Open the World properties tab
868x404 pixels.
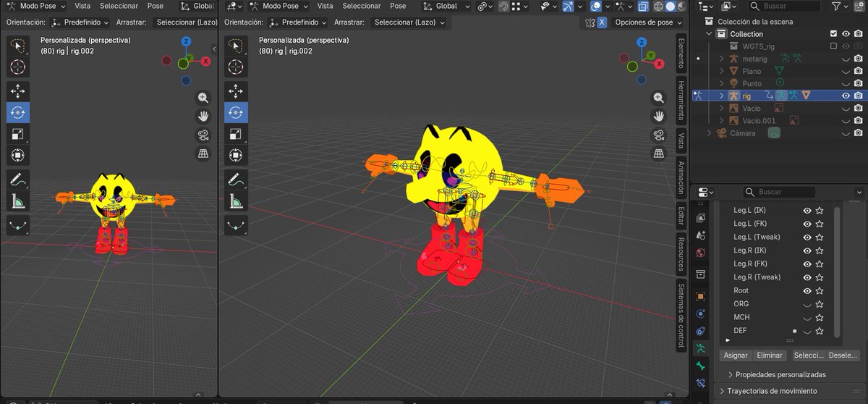click(x=700, y=253)
